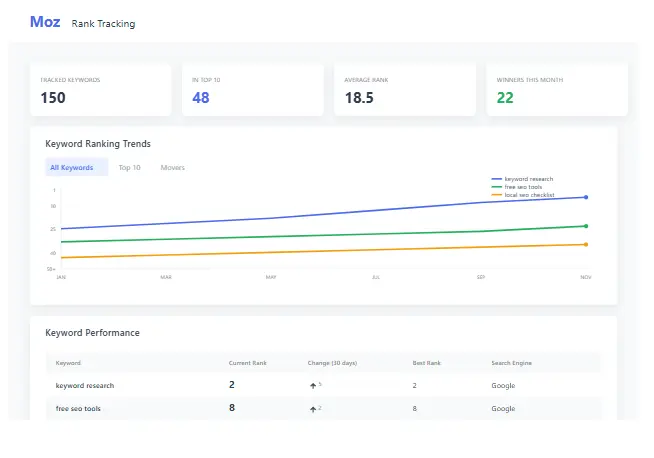Viewport: 654px width, 458px height.
Task: Click Google in the keyword research row
Action: point(503,385)
